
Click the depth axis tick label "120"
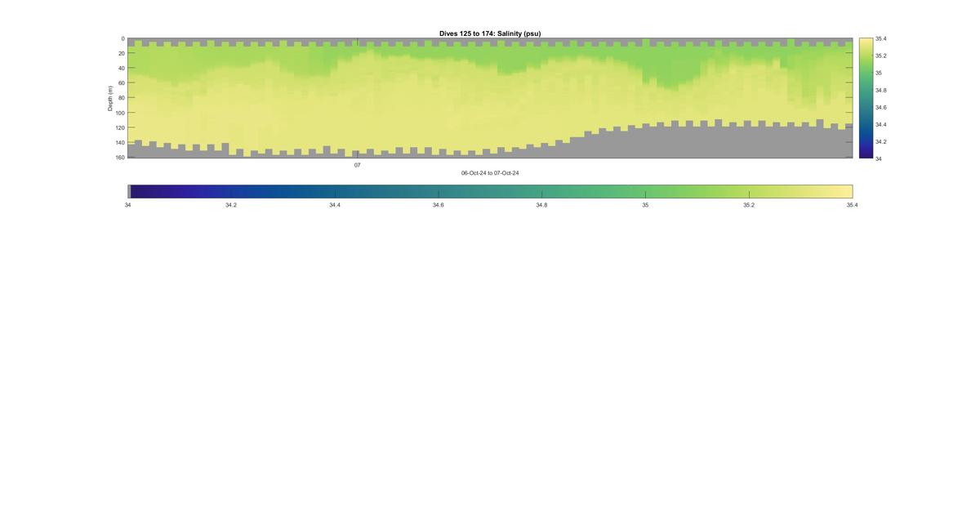120,127
